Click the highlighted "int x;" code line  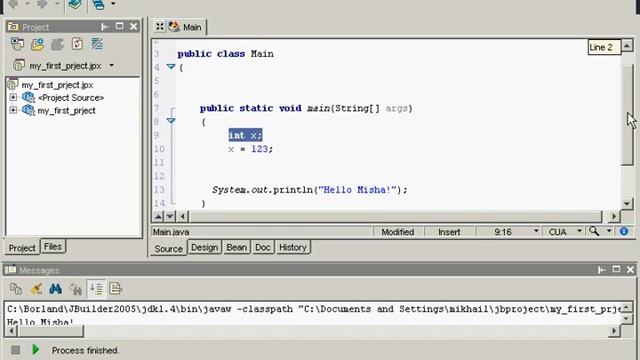[245, 135]
